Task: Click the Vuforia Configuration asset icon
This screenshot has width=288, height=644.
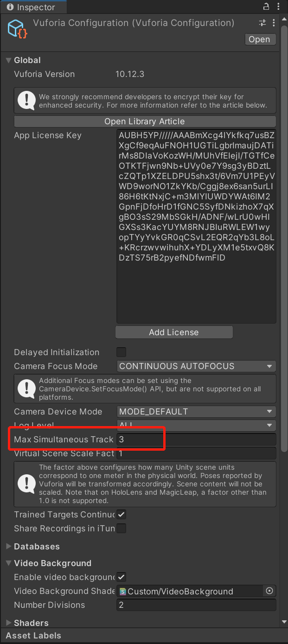Action: (x=17, y=28)
